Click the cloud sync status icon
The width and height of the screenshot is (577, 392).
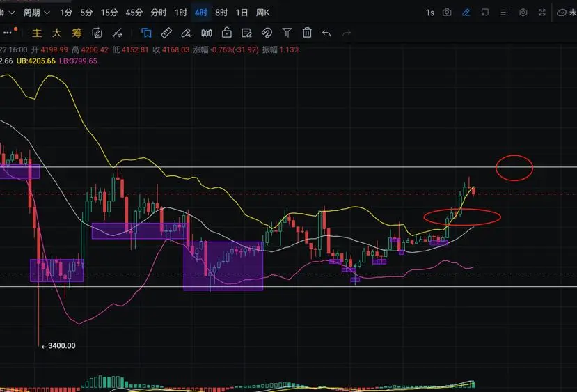pyautogui.click(x=562, y=13)
